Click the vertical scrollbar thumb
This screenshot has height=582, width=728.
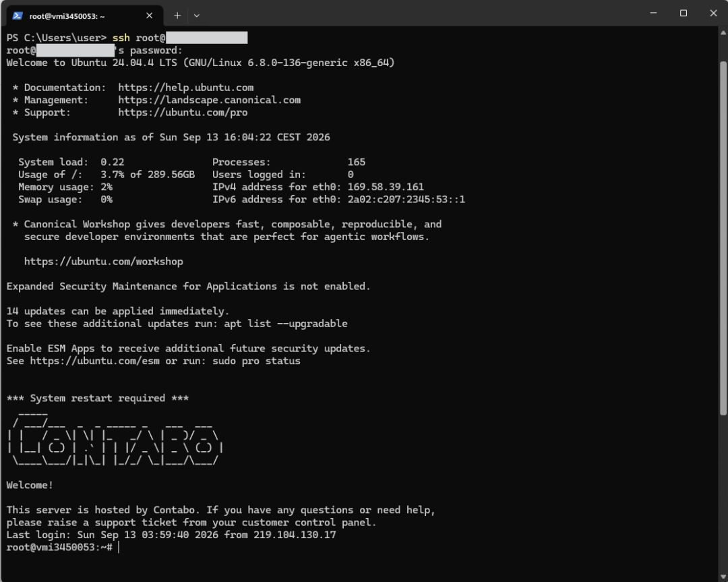pos(723,238)
